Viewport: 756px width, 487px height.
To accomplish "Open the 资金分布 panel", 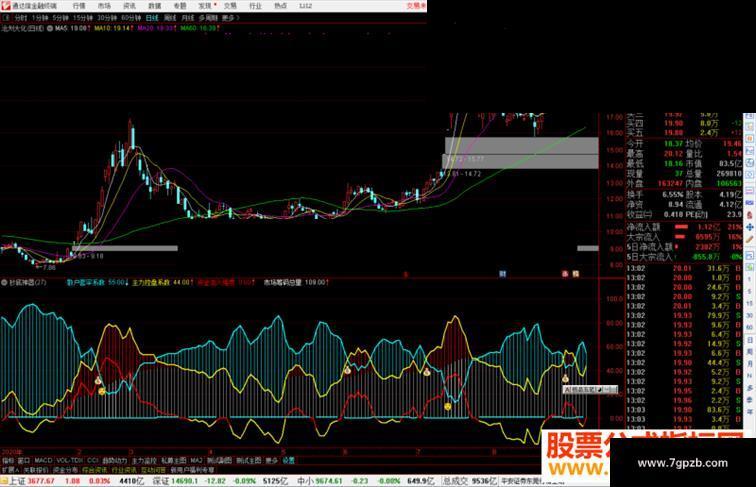I will [x=65, y=470].
